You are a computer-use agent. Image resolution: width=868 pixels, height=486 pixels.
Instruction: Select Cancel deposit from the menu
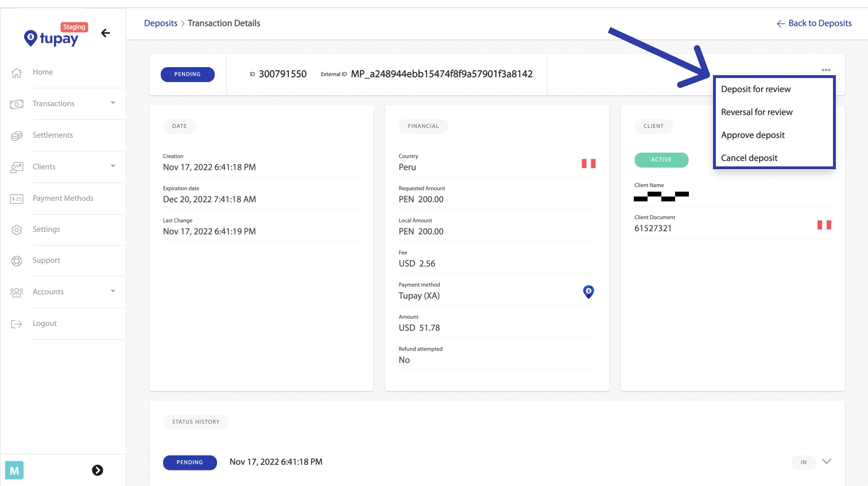tap(749, 158)
